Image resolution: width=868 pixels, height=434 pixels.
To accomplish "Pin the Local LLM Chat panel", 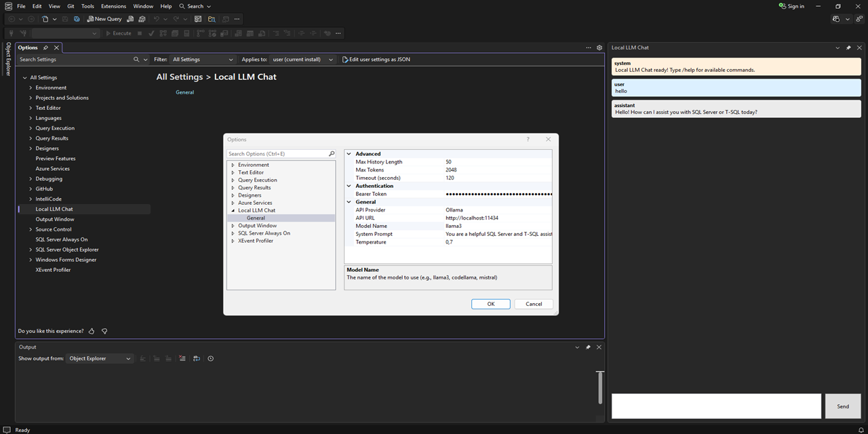I will pyautogui.click(x=848, y=47).
